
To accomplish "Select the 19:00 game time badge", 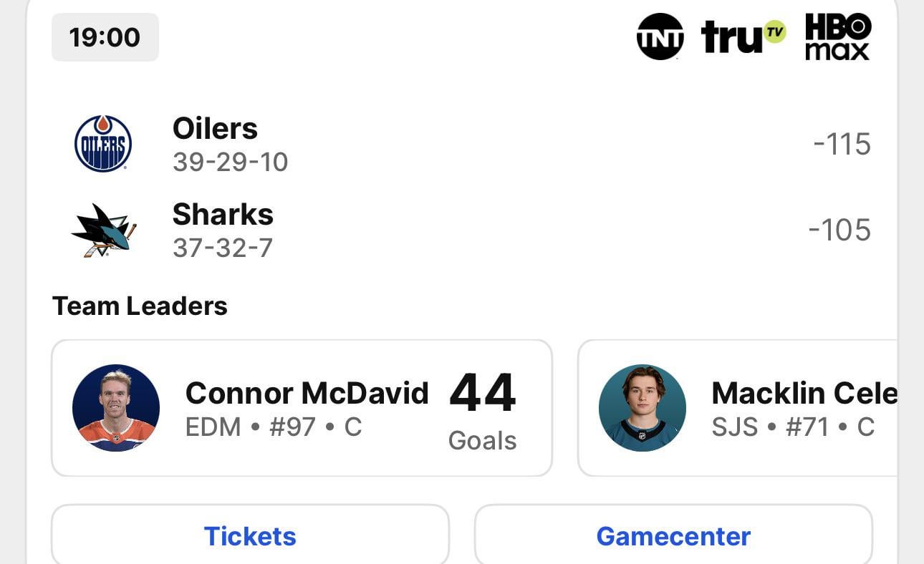I will [105, 37].
